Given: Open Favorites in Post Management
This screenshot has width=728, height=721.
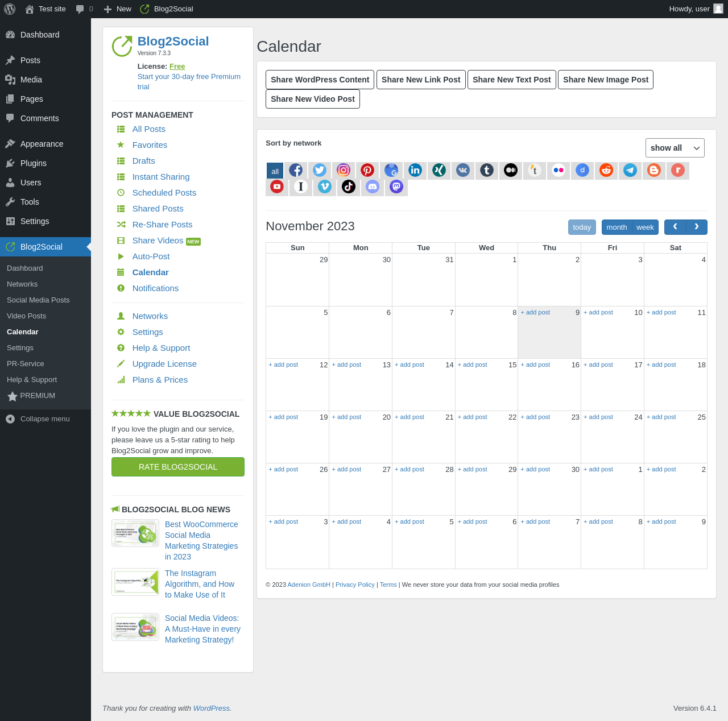Looking at the screenshot, I should (x=150, y=145).
